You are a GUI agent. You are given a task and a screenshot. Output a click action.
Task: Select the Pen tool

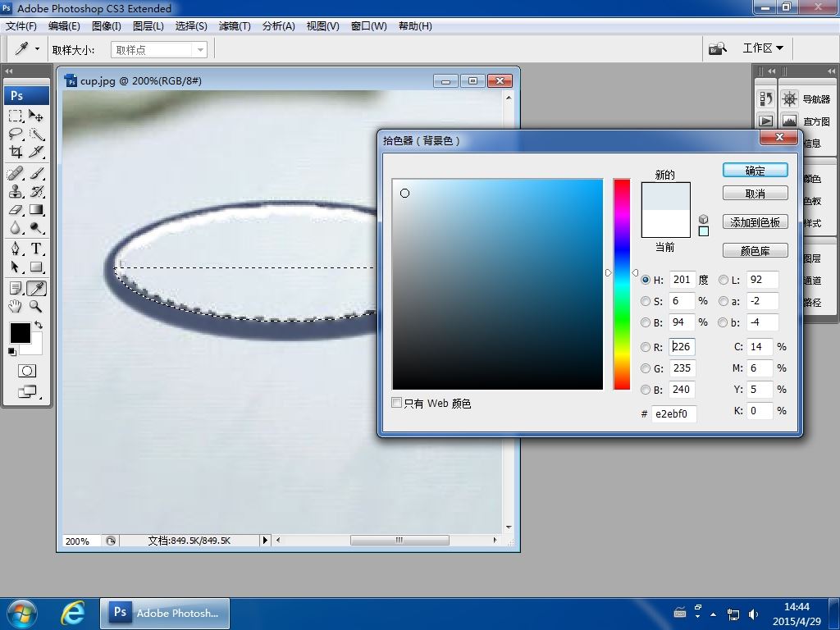[x=16, y=249]
